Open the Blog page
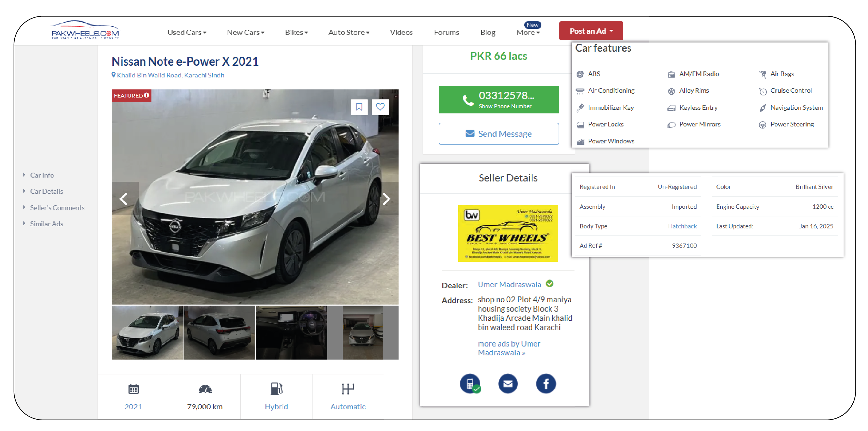This screenshot has height=431, width=868. (488, 32)
